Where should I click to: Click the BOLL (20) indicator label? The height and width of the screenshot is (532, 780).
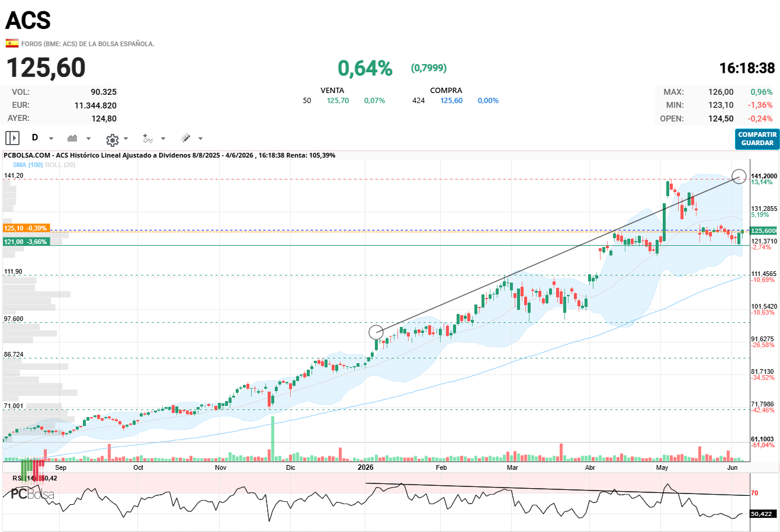click(60, 165)
